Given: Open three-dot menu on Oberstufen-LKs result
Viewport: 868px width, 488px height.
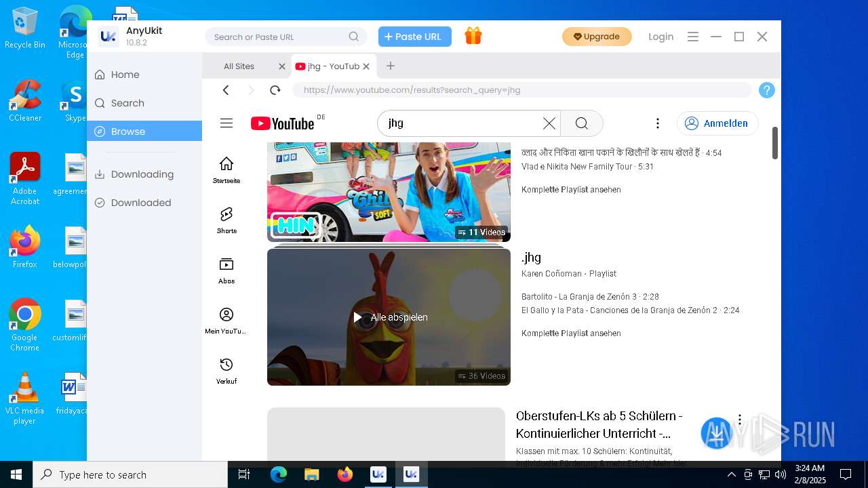Looking at the screenshot, I should [x=740, y=420].
